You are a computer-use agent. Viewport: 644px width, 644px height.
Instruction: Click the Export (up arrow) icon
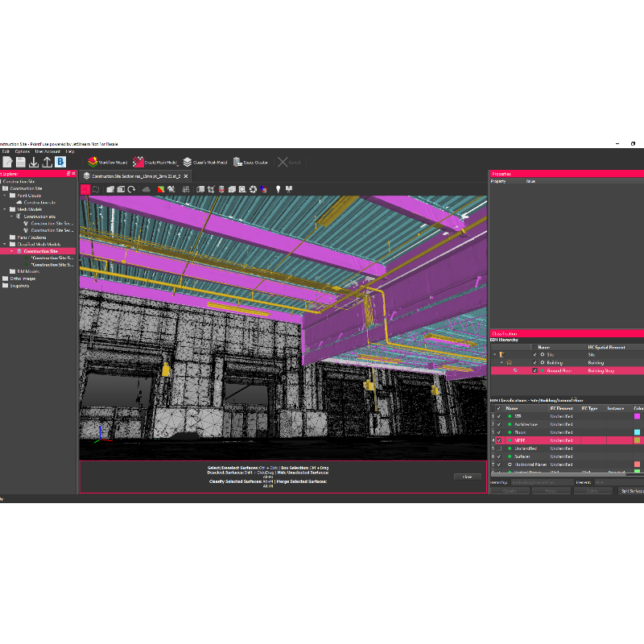(x=47, y=162)
